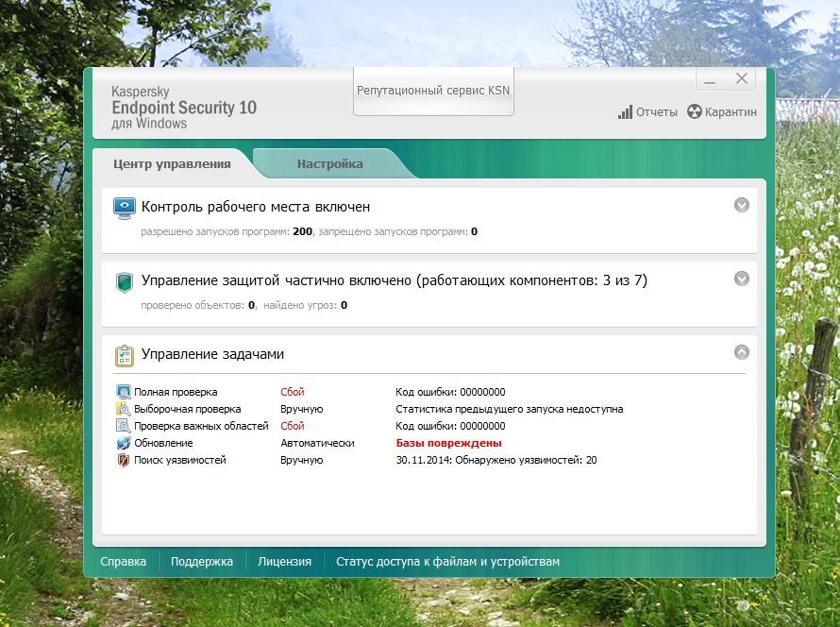Click the workplace control monitor icon
Viewport: 840px width, 627px height.
[125, 208]
